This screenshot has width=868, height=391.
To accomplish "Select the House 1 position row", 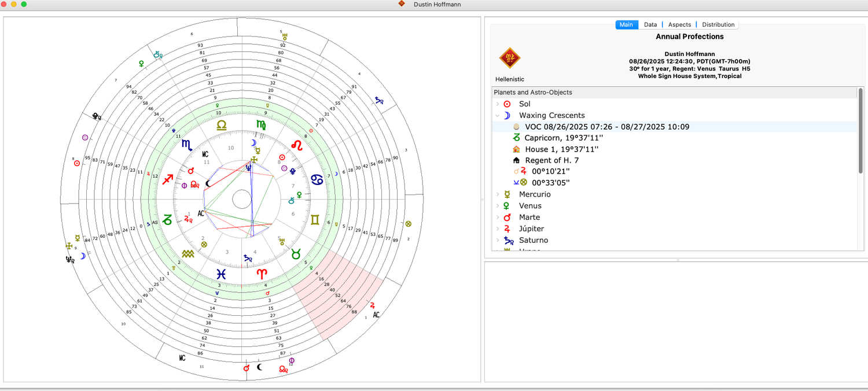I will (x=561, y=149).
